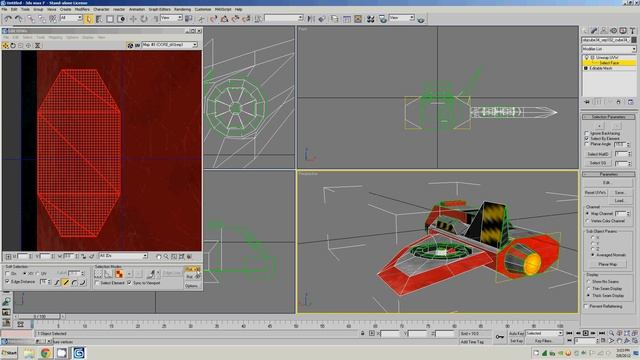Enable Ignore Backfacing checkbox
Image resolution: width=640 pixels, height=360 pixels.
click(x=587, y=133)
